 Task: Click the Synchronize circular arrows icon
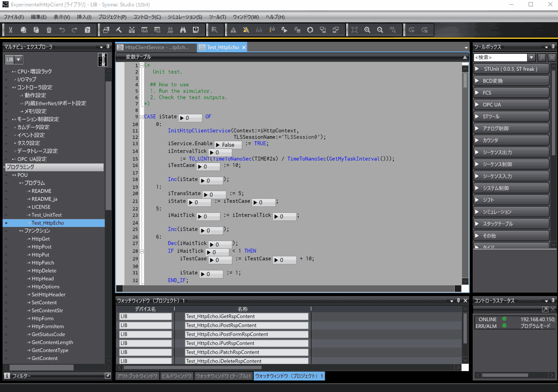[310, 30]
